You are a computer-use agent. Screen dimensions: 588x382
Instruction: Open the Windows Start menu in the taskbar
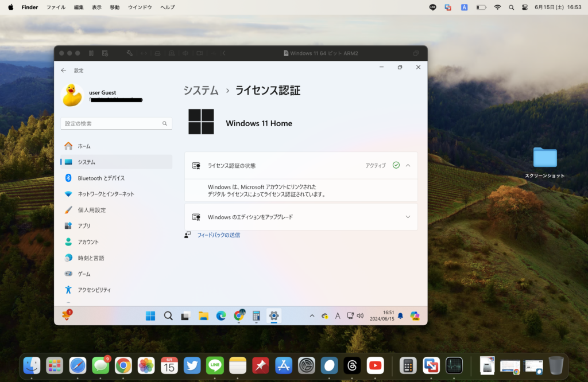click(x=150, y=315)
